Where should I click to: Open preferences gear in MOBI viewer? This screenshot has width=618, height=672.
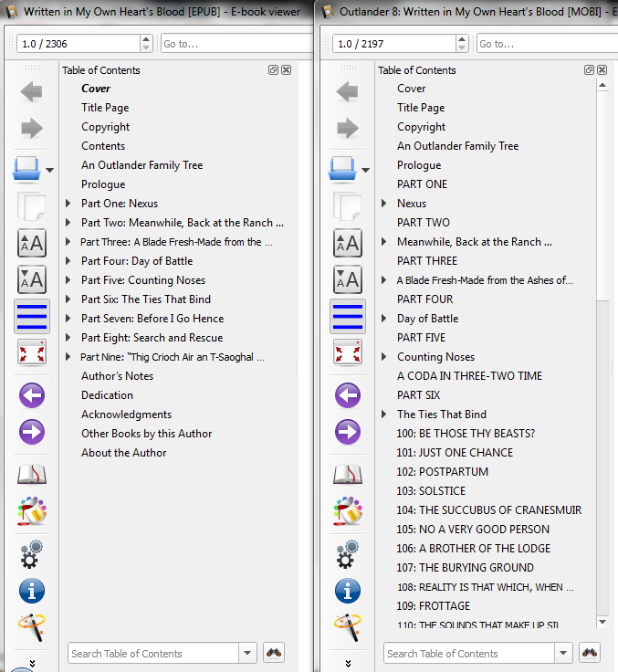pyautogui.click(x=348, y=554)
